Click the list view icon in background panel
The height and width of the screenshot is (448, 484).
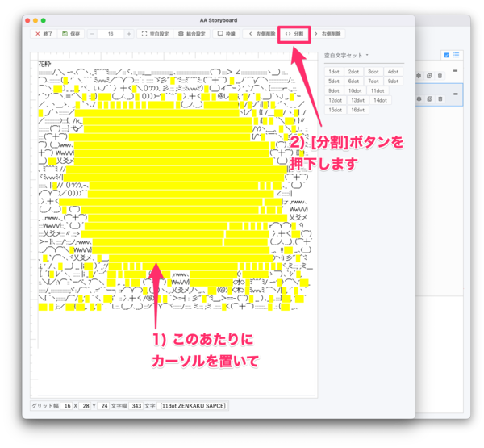coord(456,55)
